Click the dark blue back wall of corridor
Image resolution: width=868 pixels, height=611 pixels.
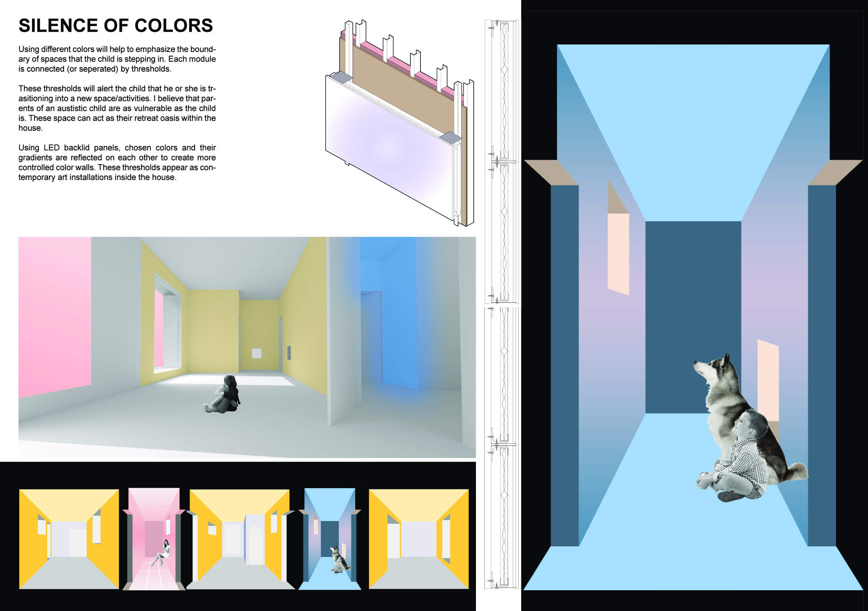click(x=693, y=317)
